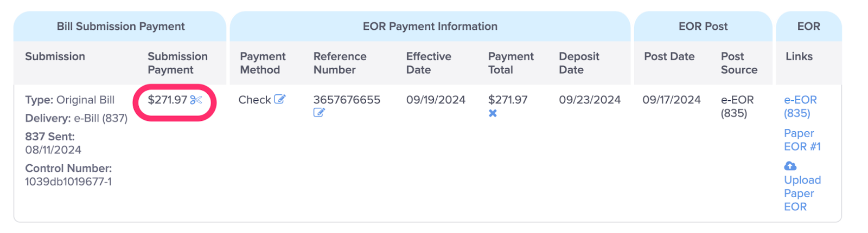Screen dimensions: 868x233
Task: Click the Reference Number column header
Action: coord(340,63)
